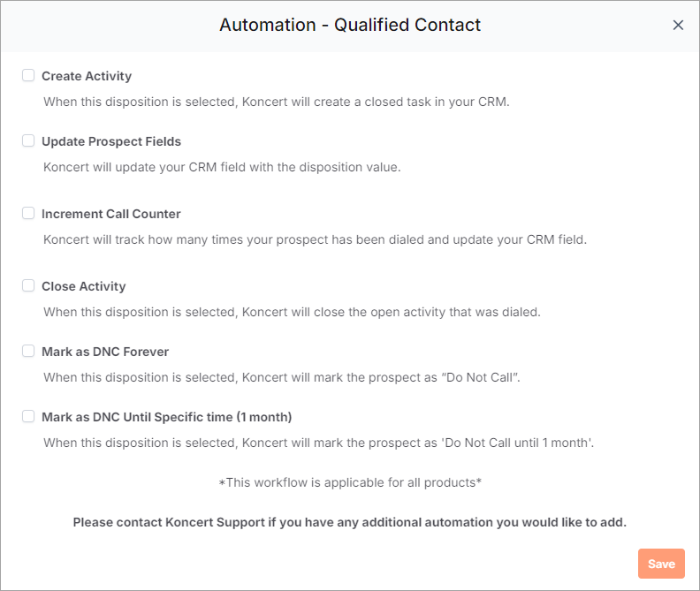Image resolution: width=700 pixels, height=591 pixels.
Task: Select the Mark as DNC Forever checkbox
Action: click(x=28, y=351)
